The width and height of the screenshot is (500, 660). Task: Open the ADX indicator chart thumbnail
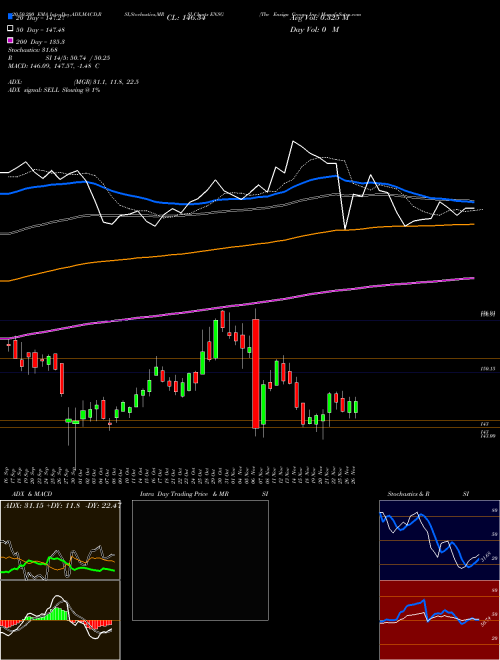click(60, 540)
